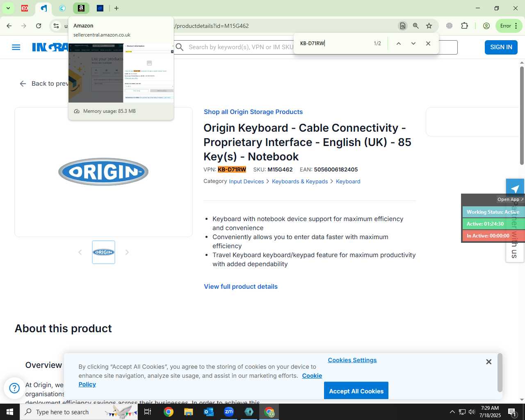
Task: Bookmark this page with the star icon
Action: (x=429, y=26)
